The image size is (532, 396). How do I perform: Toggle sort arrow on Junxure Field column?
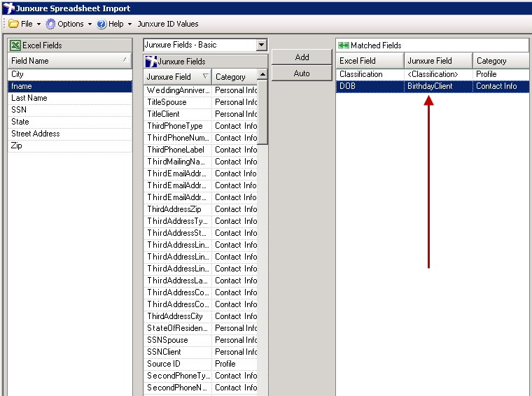pos(205,76)
